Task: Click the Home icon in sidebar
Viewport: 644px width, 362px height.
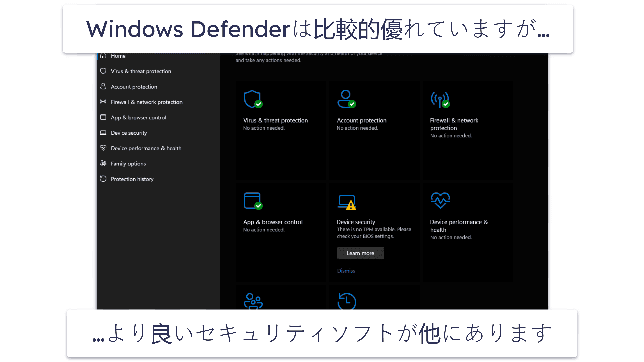Action: pyautogui.click(x=103, y=56)
